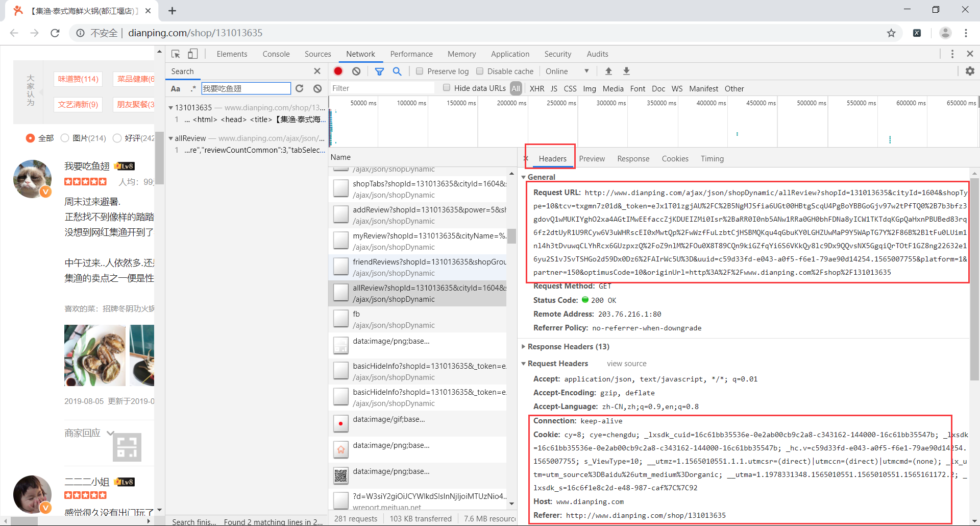Export HAR file download arrow icon
The image size is (980, 526).
coord(626,71)
